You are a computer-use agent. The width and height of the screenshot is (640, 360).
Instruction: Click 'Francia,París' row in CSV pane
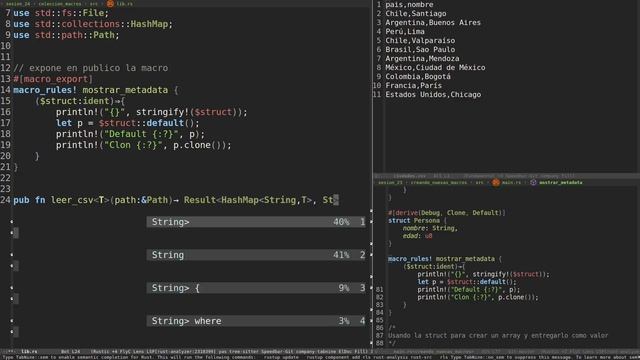[x=413, y=85]
